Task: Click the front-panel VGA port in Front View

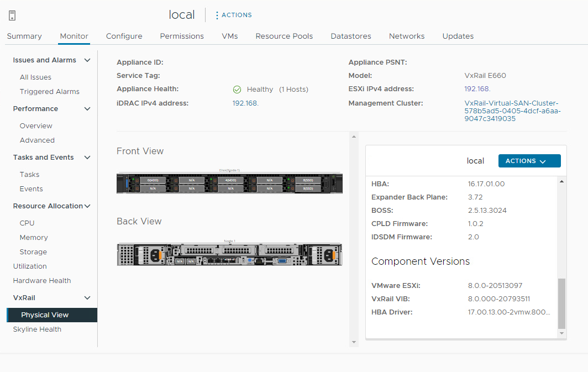Action: coord(326,184)
